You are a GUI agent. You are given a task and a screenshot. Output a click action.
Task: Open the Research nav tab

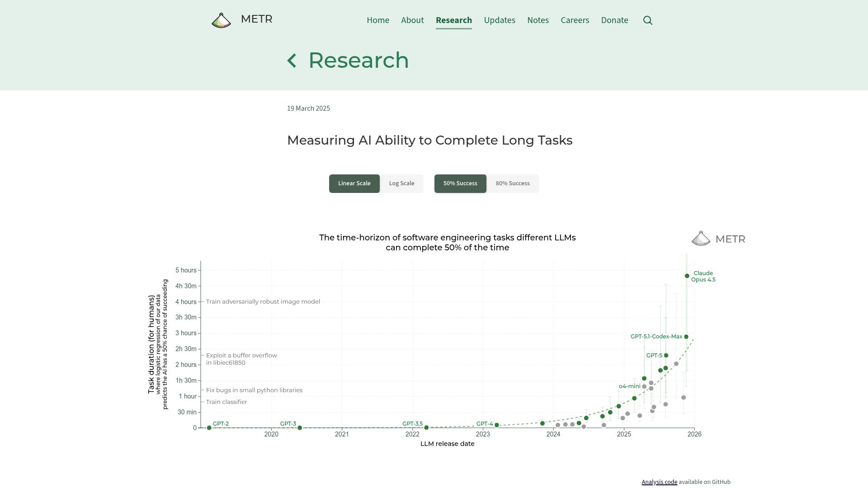454,20
